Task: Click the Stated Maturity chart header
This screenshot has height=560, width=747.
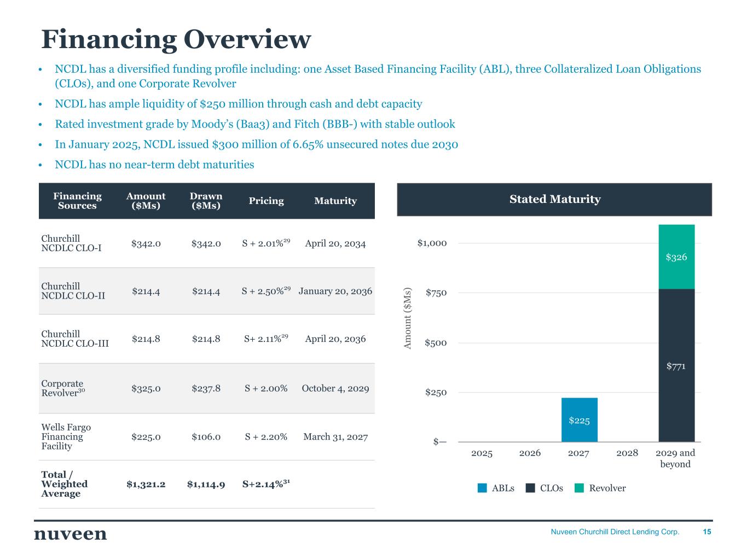Action: point(554,200)
